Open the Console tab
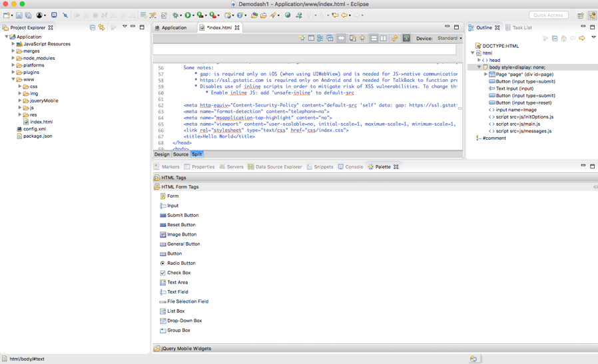 click(x=354, y=167)
